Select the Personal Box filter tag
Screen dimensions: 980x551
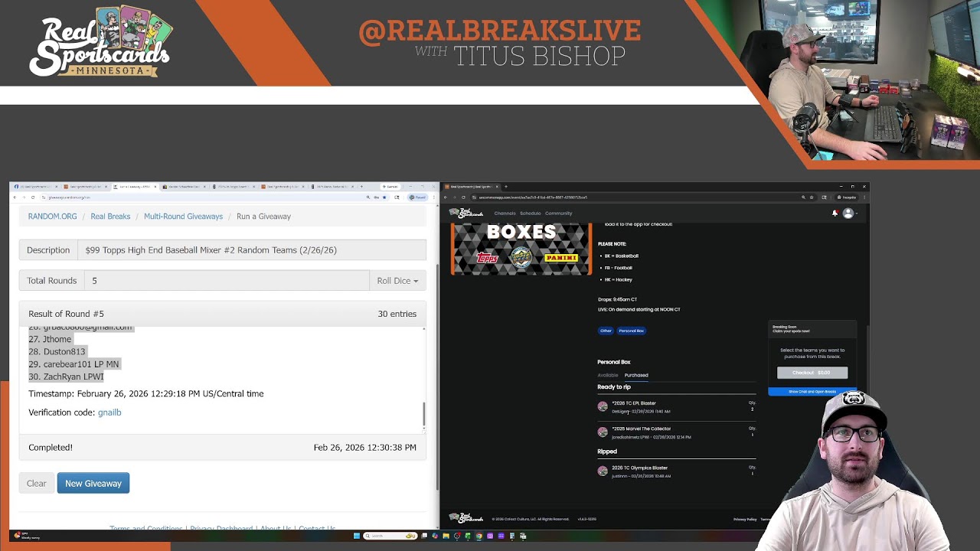(632, 331)
